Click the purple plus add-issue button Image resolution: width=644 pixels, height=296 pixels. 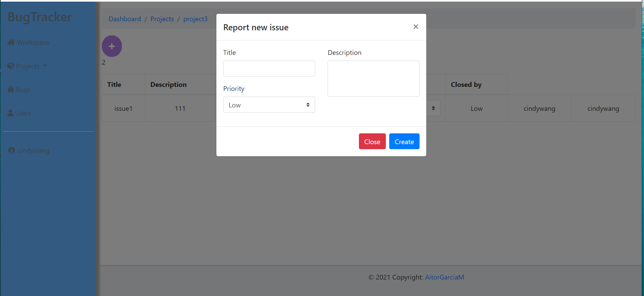(112, 46)
